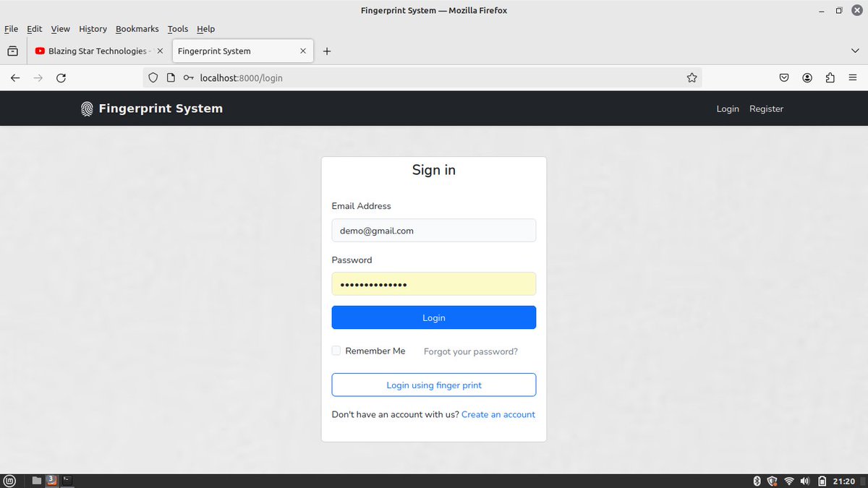Open the Linux Mint start menu icon
The height and width of the screenshot is (488, 868).
(x=9, y=481)
